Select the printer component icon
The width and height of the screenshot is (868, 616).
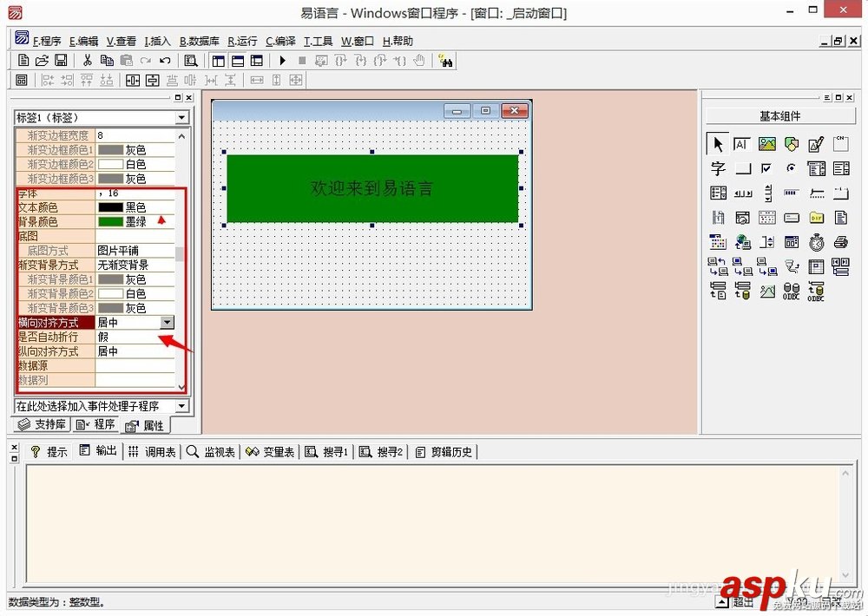coord(840,242)
